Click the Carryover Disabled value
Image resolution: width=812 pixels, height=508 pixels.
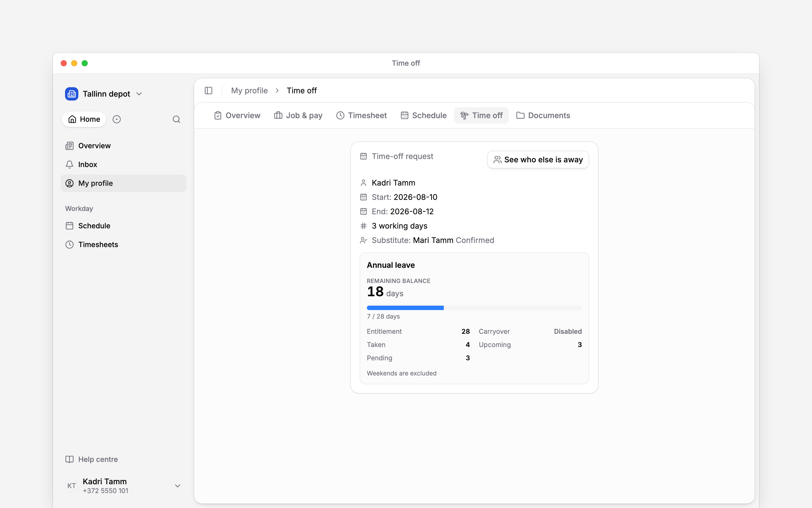(x=568, y=331)
